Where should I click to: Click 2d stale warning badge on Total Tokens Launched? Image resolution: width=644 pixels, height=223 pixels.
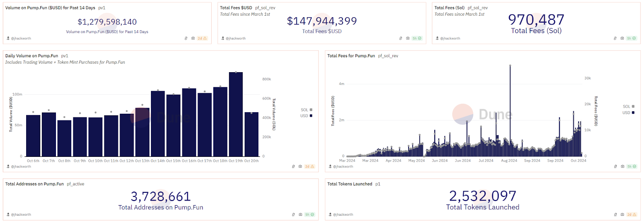tap(632, 215)
